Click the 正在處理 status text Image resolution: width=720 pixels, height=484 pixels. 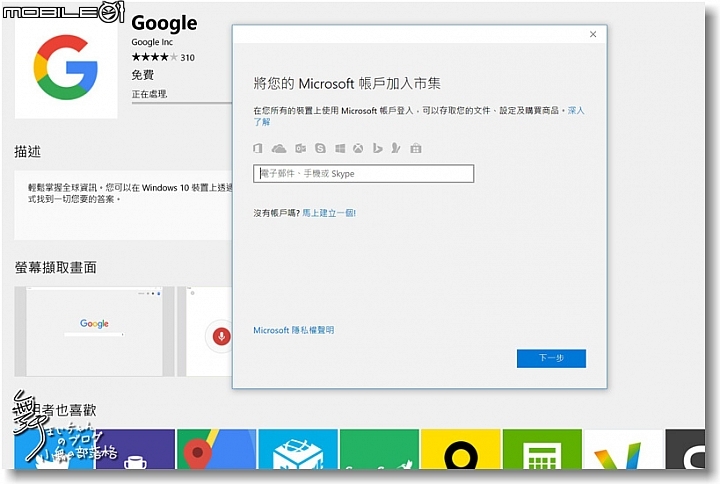[149, 94]
